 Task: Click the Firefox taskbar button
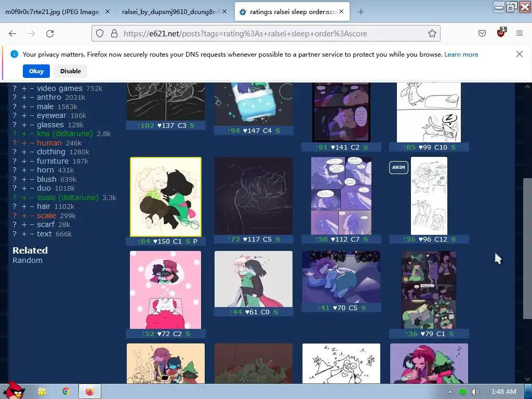tap(90, 392)
